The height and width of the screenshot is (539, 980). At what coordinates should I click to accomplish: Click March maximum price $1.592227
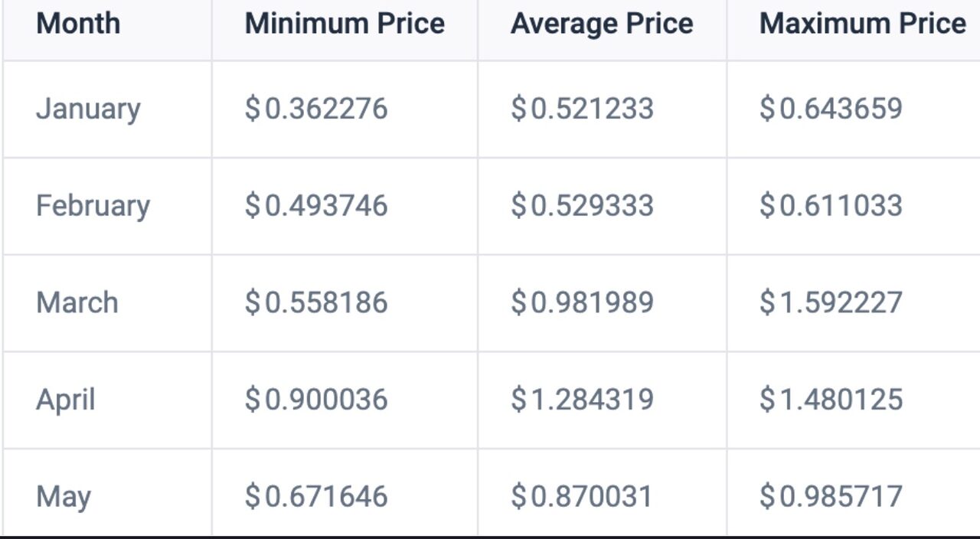831,302
